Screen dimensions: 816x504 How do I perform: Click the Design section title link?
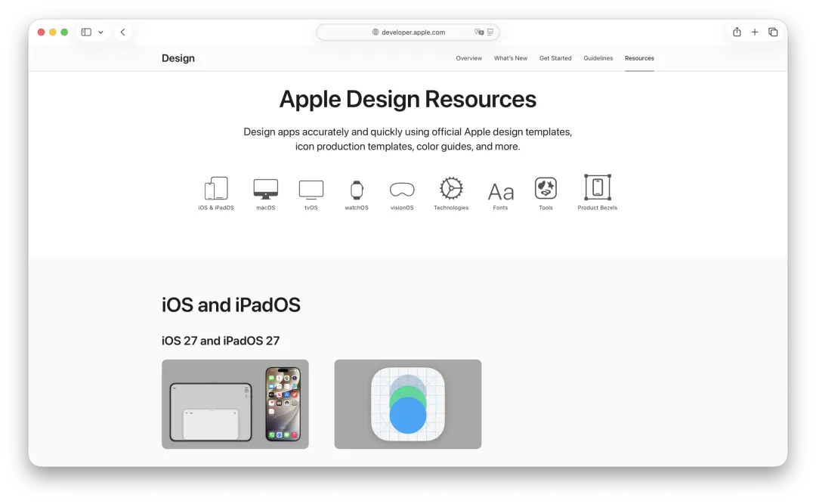pos(178,58)
